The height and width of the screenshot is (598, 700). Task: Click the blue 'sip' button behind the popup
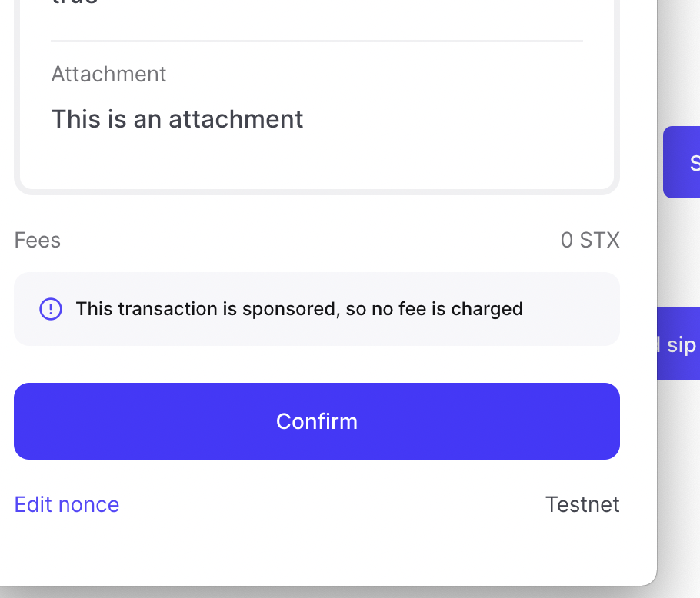tap(683, 345)
